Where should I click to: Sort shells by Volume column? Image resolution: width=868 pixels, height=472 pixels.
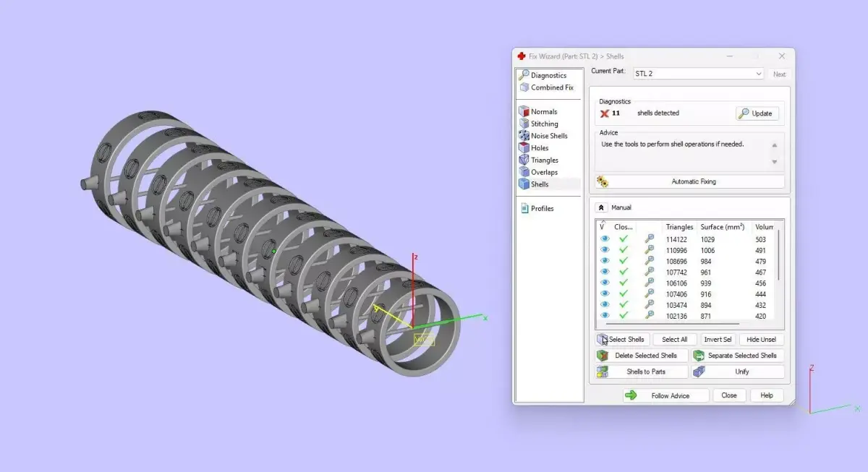763,227
